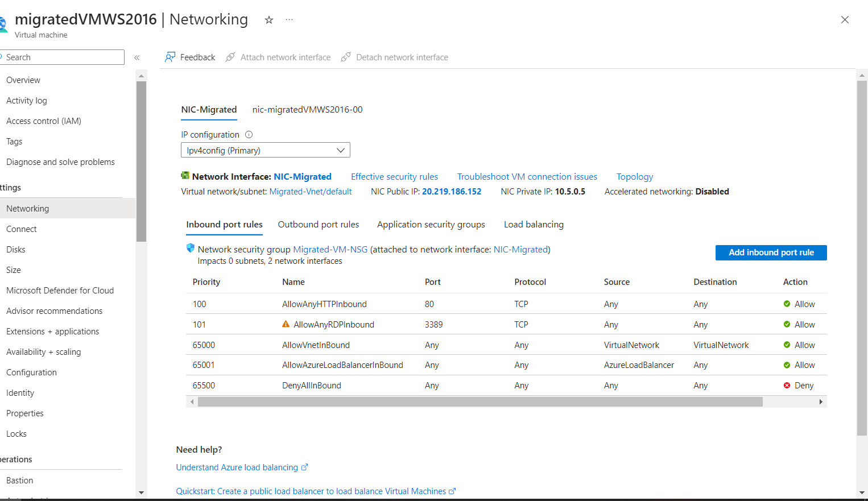The image size is (868, 501).
Task: Open Overview in the sidebar
Action: pyautogui.click(x=23, y=80)
